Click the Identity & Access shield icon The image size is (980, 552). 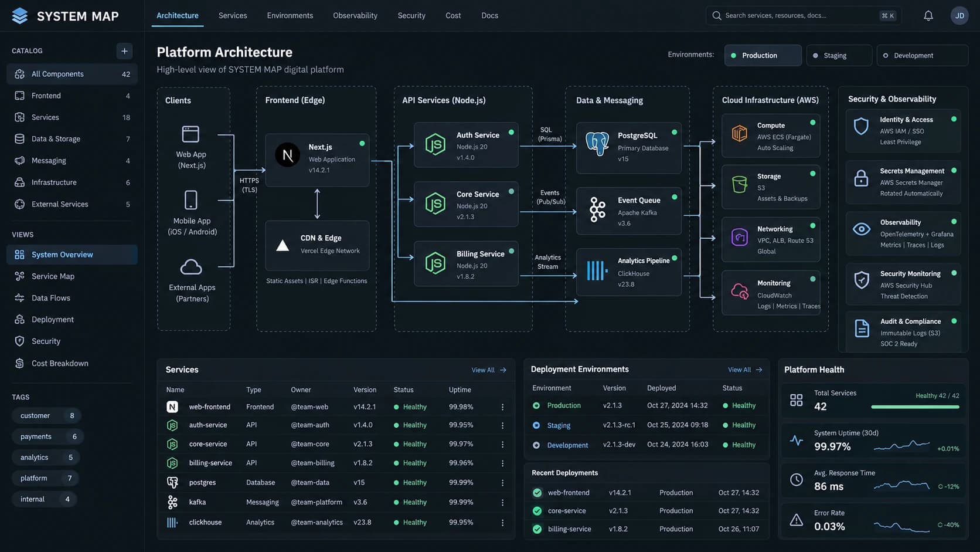pos(861,126)
